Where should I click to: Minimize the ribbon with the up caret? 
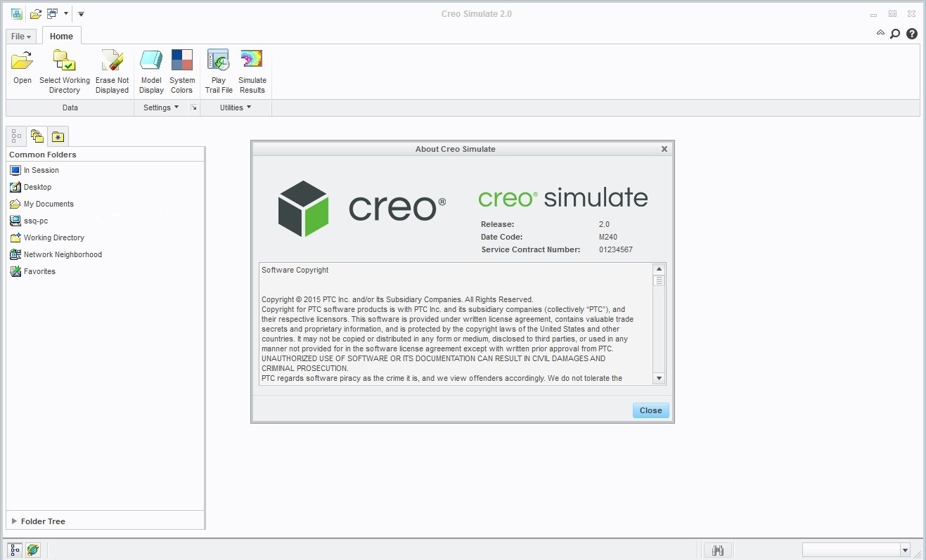point(880,33)
